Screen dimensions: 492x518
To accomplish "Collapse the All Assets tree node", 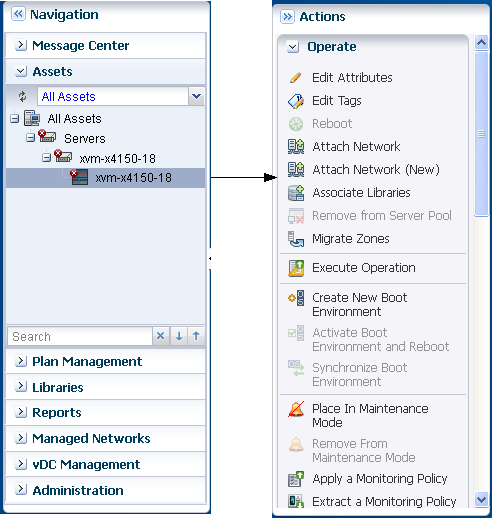I will tap(14, 118).
